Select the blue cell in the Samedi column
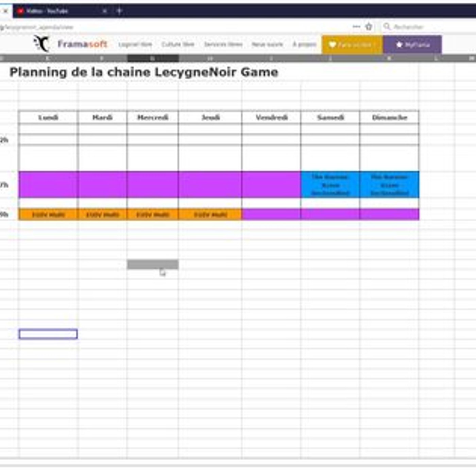Screen dimensions: 476x476 (330, 185)
